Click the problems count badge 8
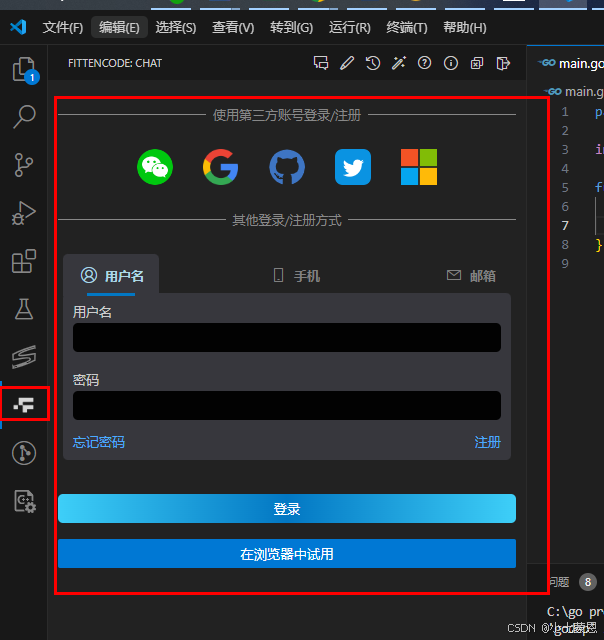This screenshot has height=640, width=604. tap(588, 582)
